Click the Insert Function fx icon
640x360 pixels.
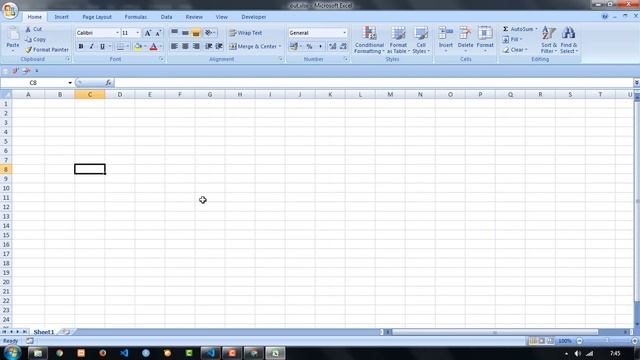pyautogui.click(x=109, y=83)
